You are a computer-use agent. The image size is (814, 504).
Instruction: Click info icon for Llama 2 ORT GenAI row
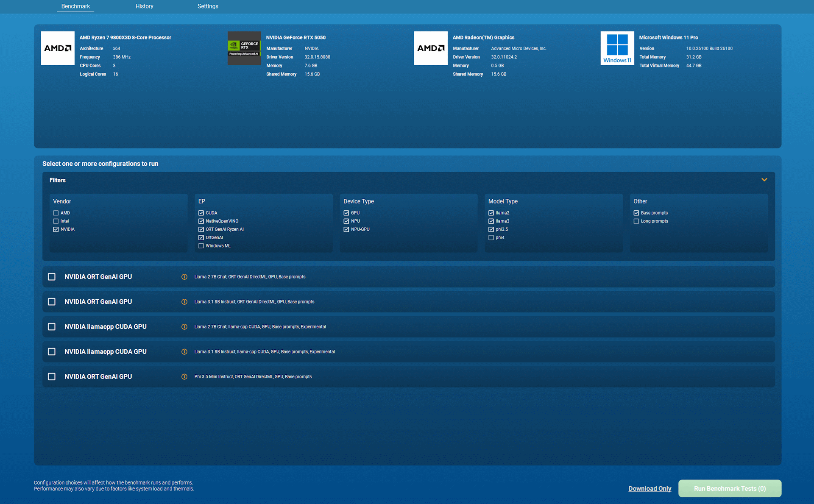pos(184,277)
